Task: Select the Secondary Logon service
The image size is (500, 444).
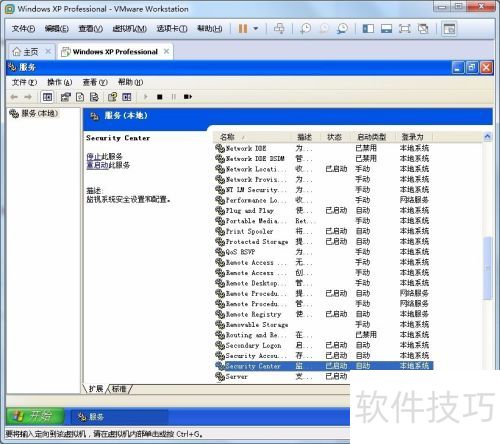Action: 324,345
